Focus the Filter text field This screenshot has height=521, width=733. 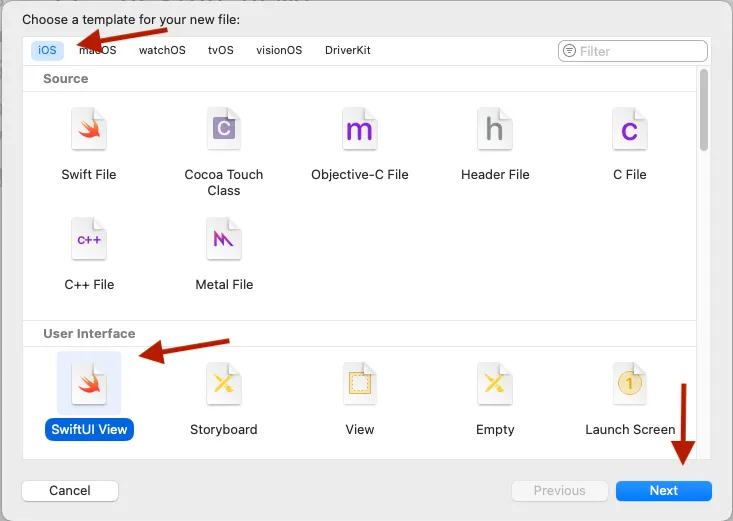pyautogui.click(x=632, y=51)
